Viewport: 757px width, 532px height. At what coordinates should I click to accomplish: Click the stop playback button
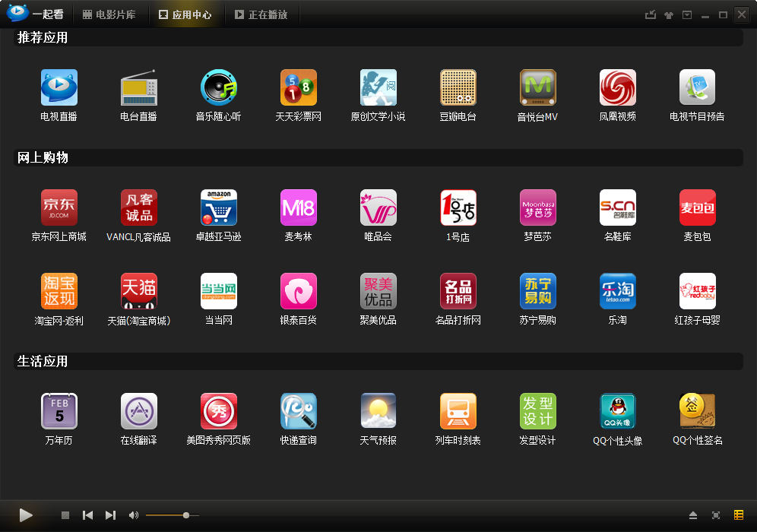[x=65, y=515]
